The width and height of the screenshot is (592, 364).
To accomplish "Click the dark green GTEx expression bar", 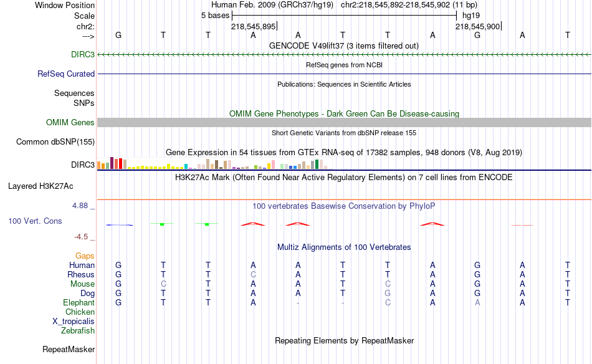I will pos(317,165).
